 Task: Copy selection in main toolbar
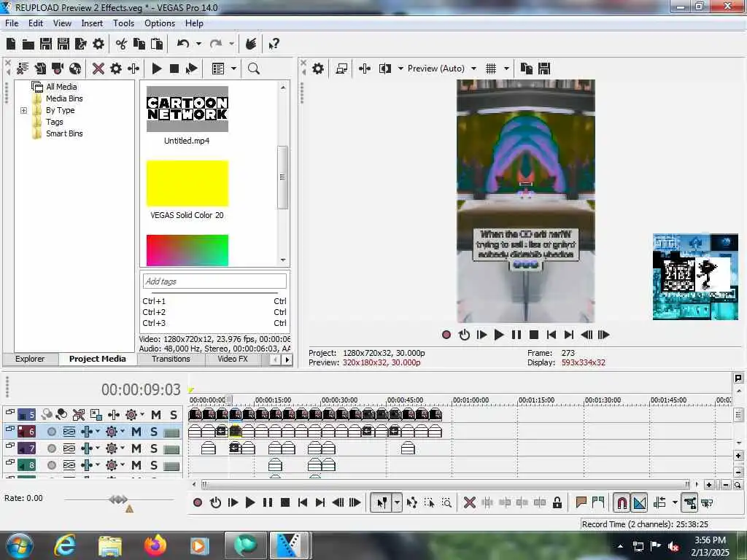tap(139, 44)
